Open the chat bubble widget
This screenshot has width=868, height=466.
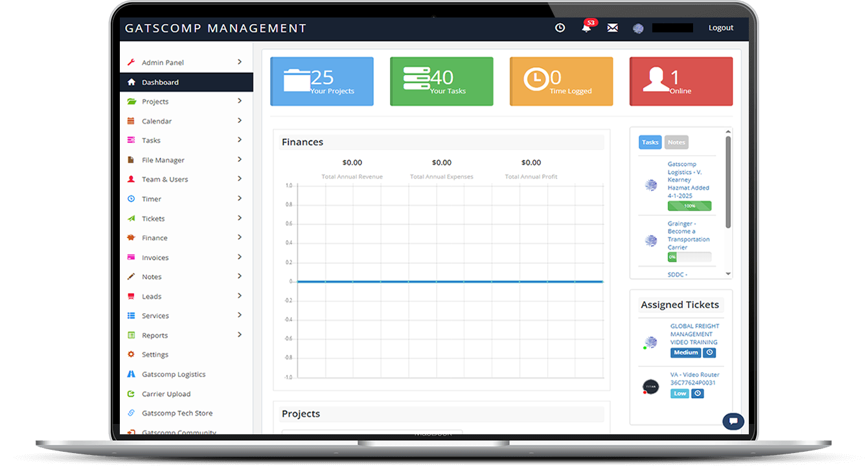(733, 421)
